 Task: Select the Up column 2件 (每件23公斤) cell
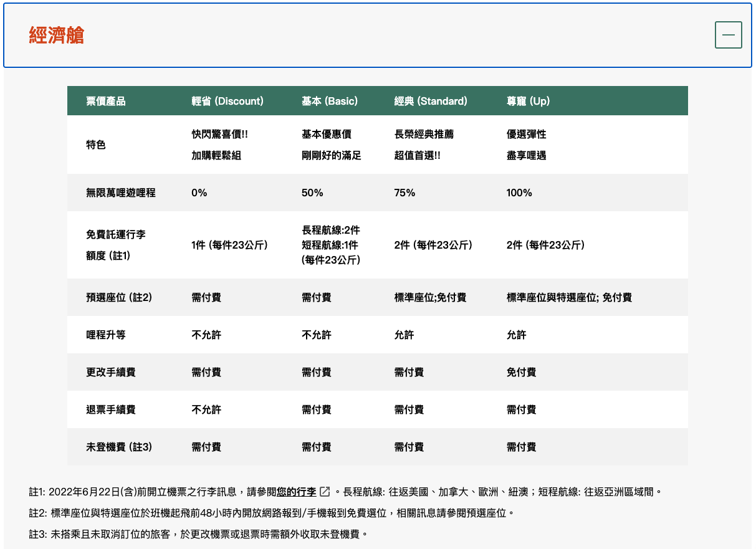click(545, 245)
